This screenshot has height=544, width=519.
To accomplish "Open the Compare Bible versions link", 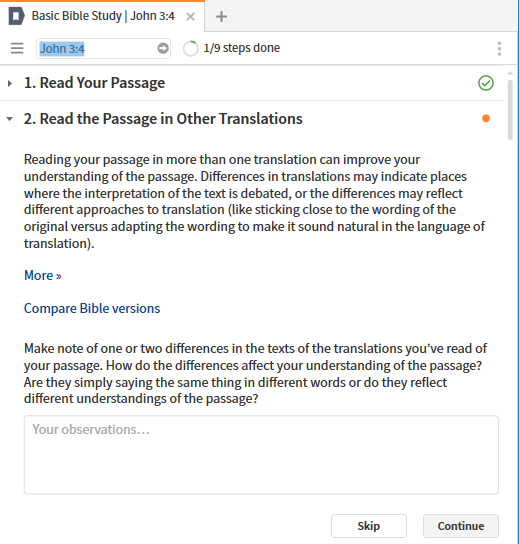I will coord(92,308).
